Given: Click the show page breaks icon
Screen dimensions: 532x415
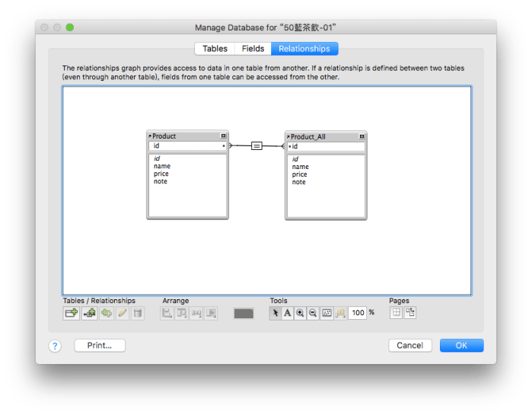Looking at the screenshot, I should click(x=397, y=312).
